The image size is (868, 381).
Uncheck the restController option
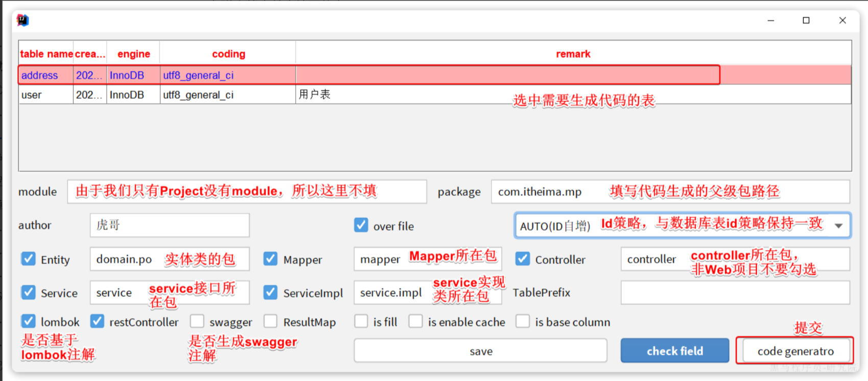(x=97, y=321)
